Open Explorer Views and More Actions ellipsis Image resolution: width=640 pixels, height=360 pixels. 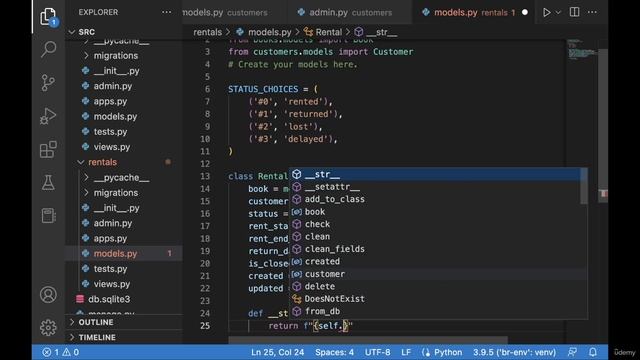pos(167,12)
